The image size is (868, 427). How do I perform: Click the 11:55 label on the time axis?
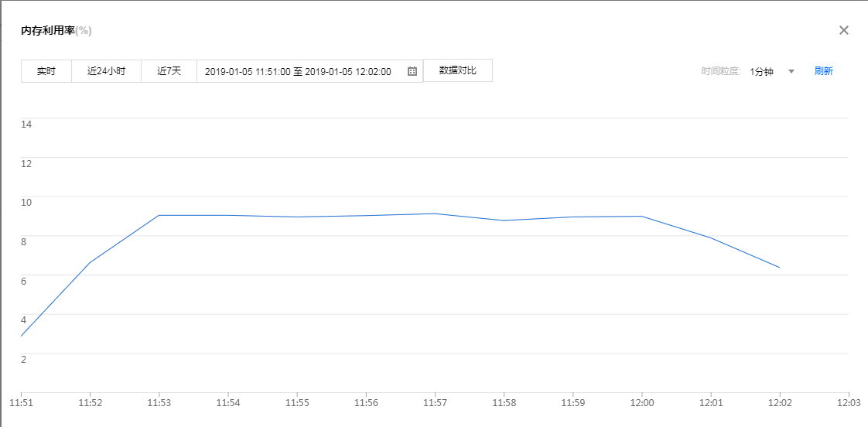point(297,403)
